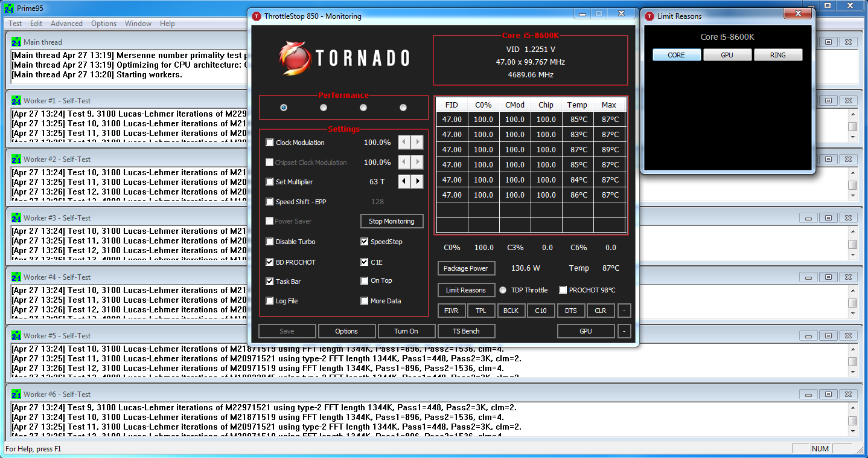Open the Help menu in Prime95
The width and height of the screenshot is (868, 458).
click(x=167, y=24)
